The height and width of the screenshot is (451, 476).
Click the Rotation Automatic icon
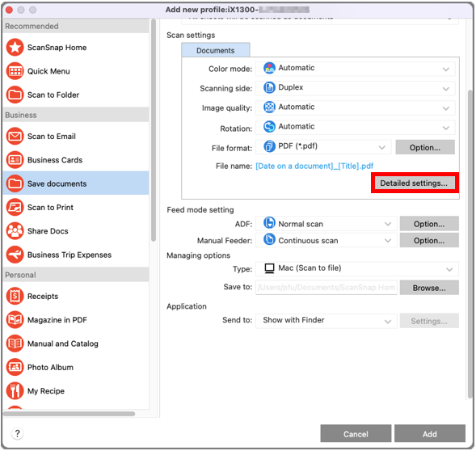point(269,126)
